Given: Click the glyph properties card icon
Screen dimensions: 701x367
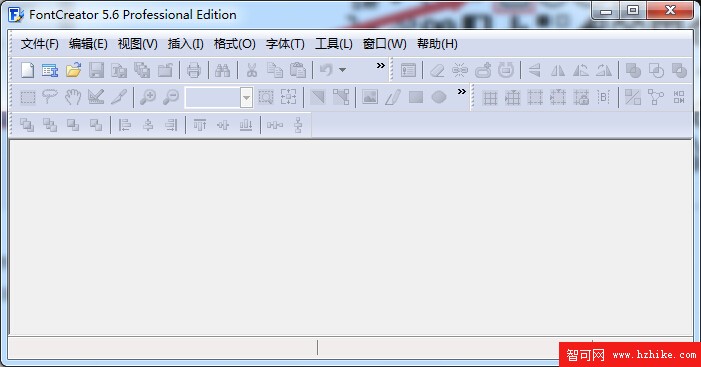Looking at the screenshot, I should coord(408,71).
